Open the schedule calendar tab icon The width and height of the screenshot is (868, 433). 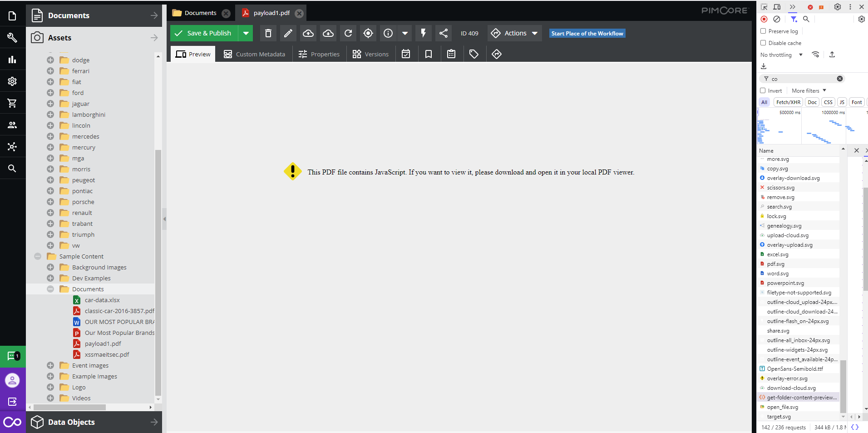point(406,54)
